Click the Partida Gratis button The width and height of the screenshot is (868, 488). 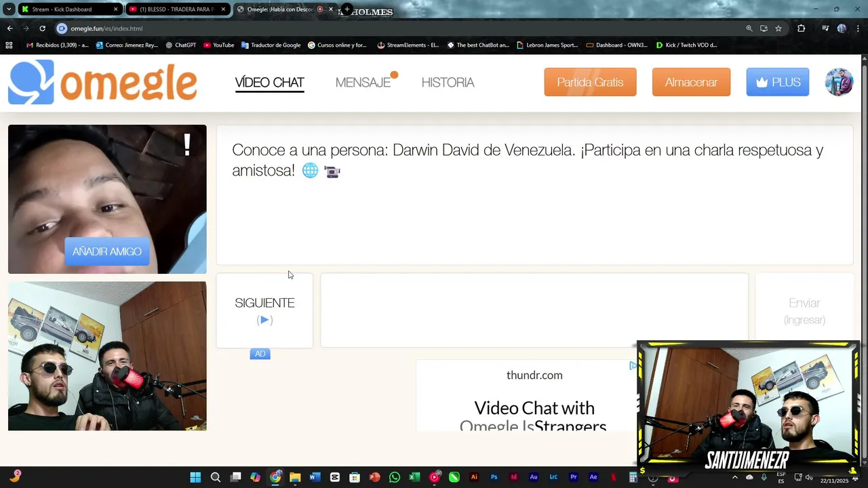tap(590, 82)
